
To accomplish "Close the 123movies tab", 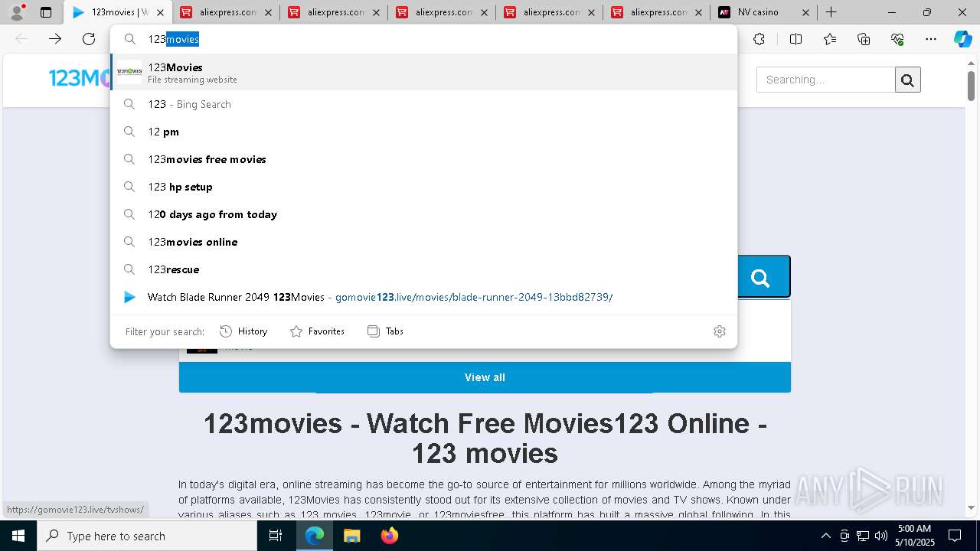I will pyautogui.click(x=160, y=12).
